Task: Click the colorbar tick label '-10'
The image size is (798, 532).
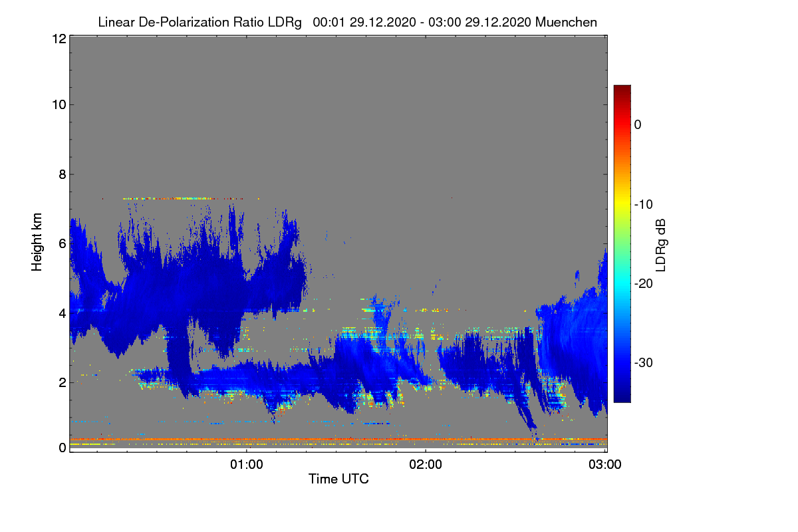Action: [x=643, y=204]
